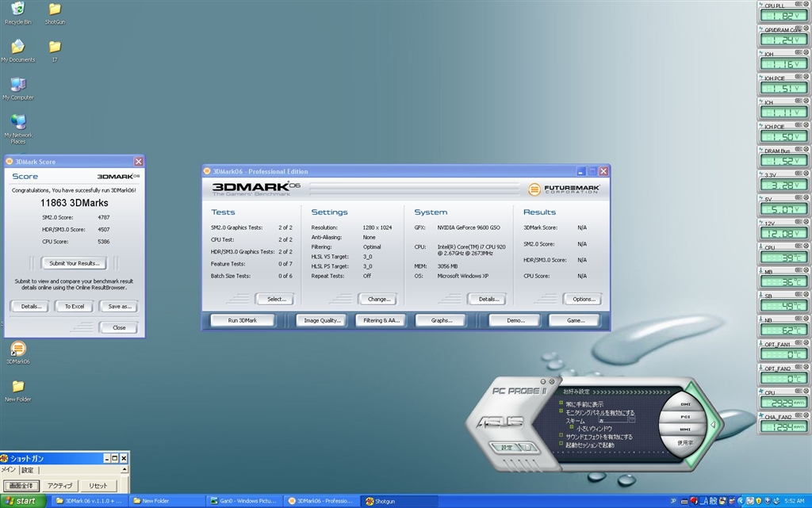Click the WMI button in PC Probe
The width and height of the screenshot is (812, 508).
click(x=686, y=429)
